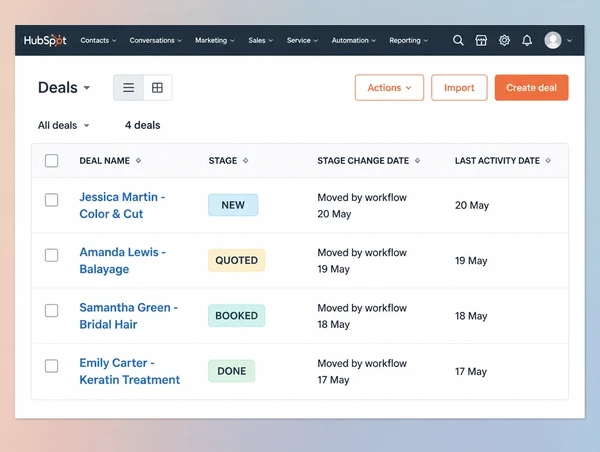The width and height of the screenshot is (600, 452).
Task: Open the Service menu
Action: [x=302, y=40]
